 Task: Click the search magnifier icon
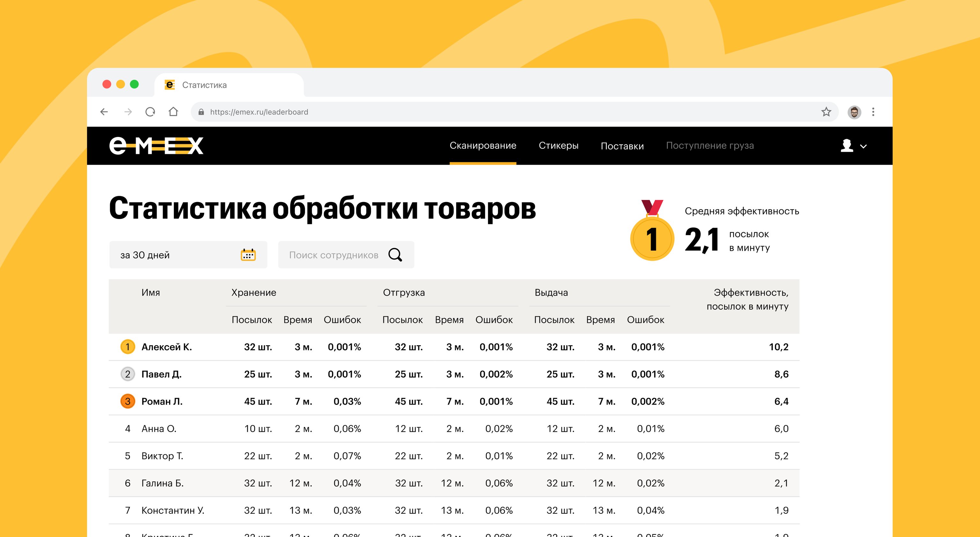[395, 255]
